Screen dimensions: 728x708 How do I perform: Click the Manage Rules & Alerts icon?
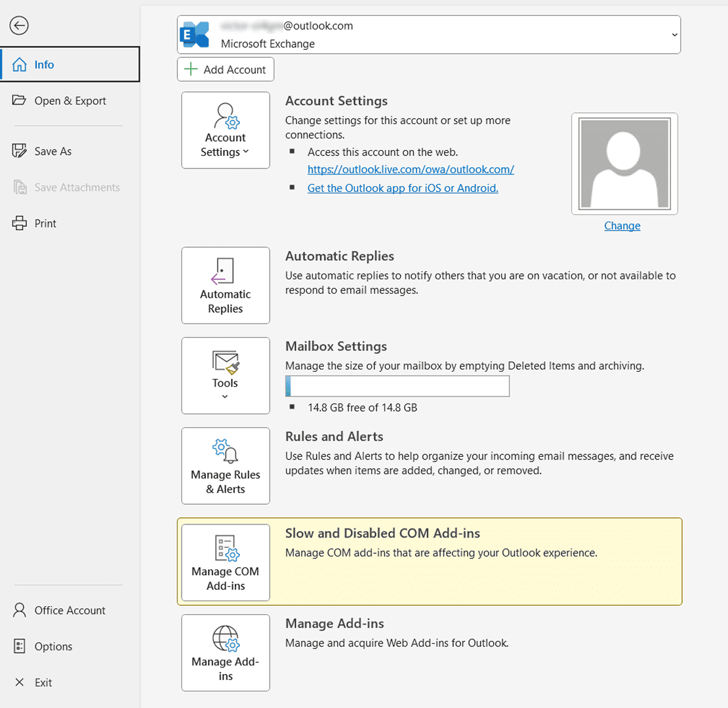[226, 465]
